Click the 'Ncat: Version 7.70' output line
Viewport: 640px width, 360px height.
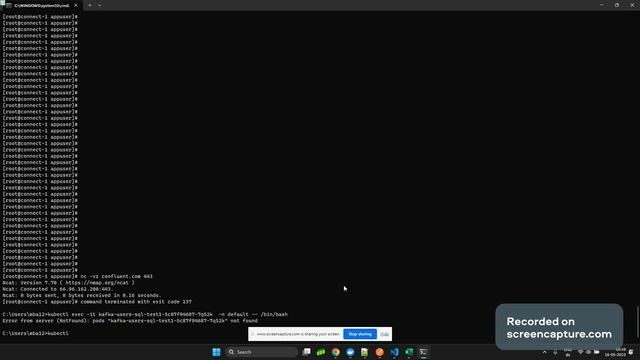pyautogui.click(x=69, y=282)
